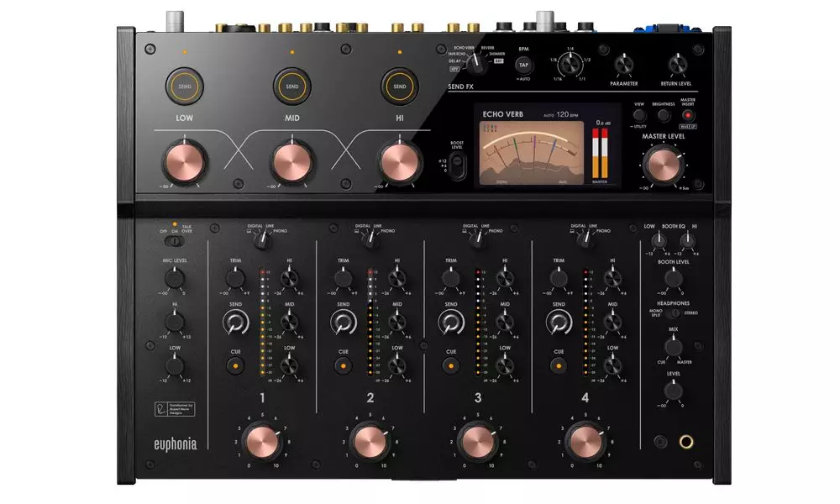The image size is (840, 504).
Task: Click the RETURN LEVEL knob
Action: click(677, 66)
